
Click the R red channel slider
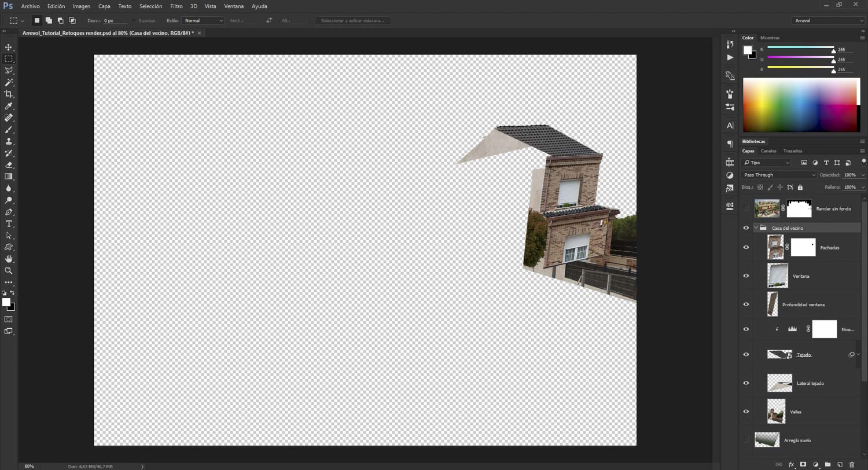coord(801,48)
